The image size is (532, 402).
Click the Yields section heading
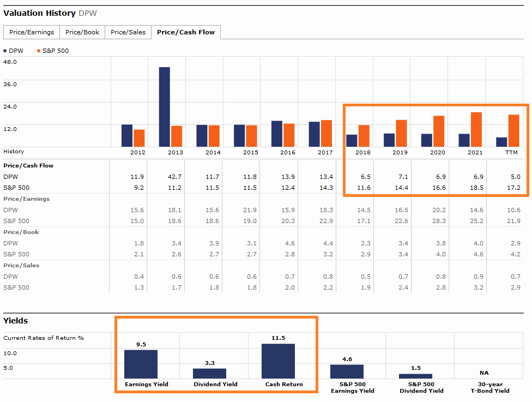tap(16, 321)
